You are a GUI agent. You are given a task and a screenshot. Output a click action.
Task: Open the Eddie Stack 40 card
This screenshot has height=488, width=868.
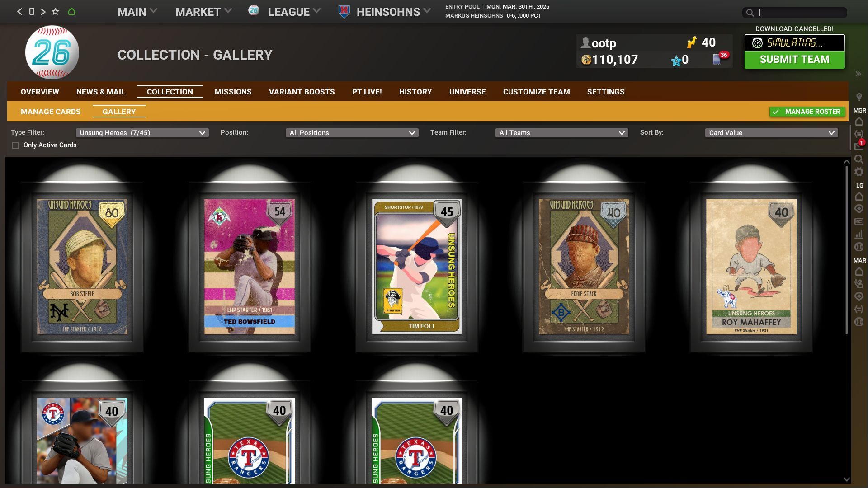(x=584, y=267)
